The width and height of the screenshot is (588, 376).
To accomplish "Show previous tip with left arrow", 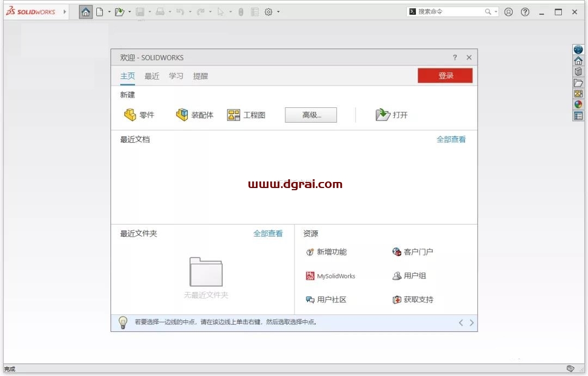I will pos(461,323).
